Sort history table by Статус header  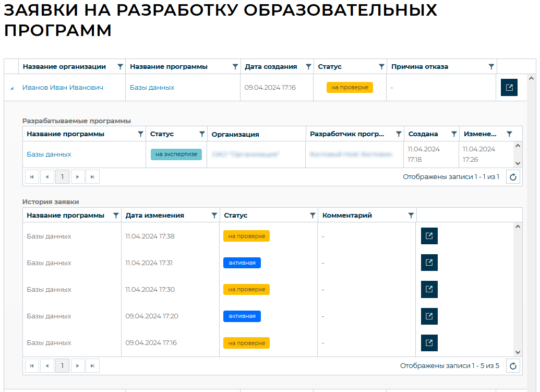tap(236, 216)
